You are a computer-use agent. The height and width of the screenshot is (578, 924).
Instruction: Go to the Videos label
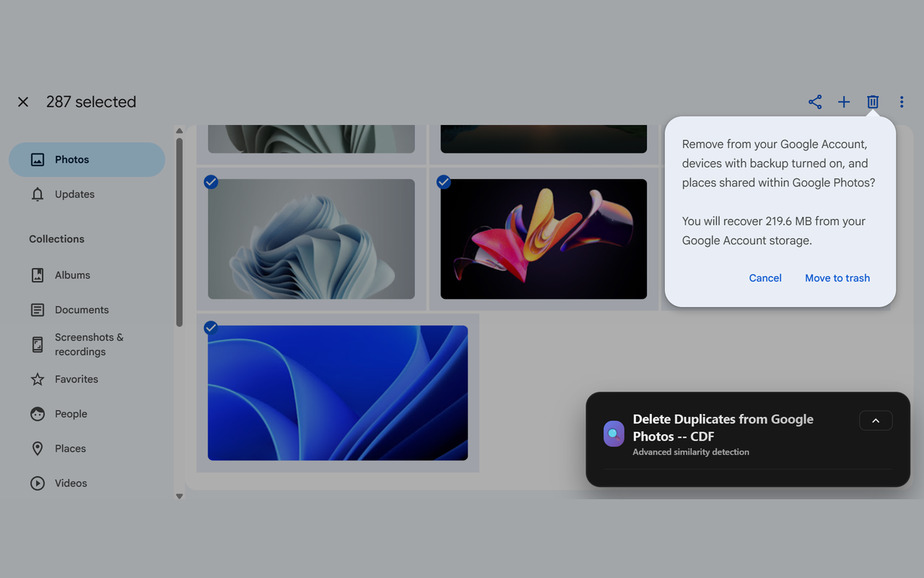pos(71,483)
